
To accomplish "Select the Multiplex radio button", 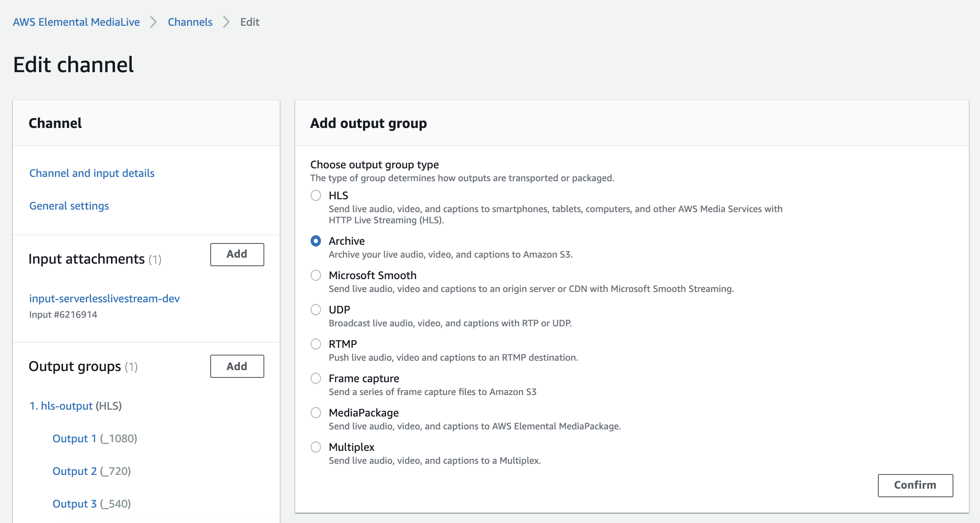I will [316, 447].
